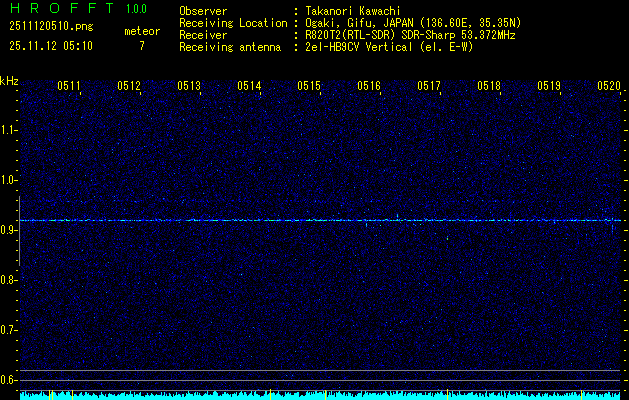Click the meteor count value 7
629x400 pixels.
(x=141, y=46)
